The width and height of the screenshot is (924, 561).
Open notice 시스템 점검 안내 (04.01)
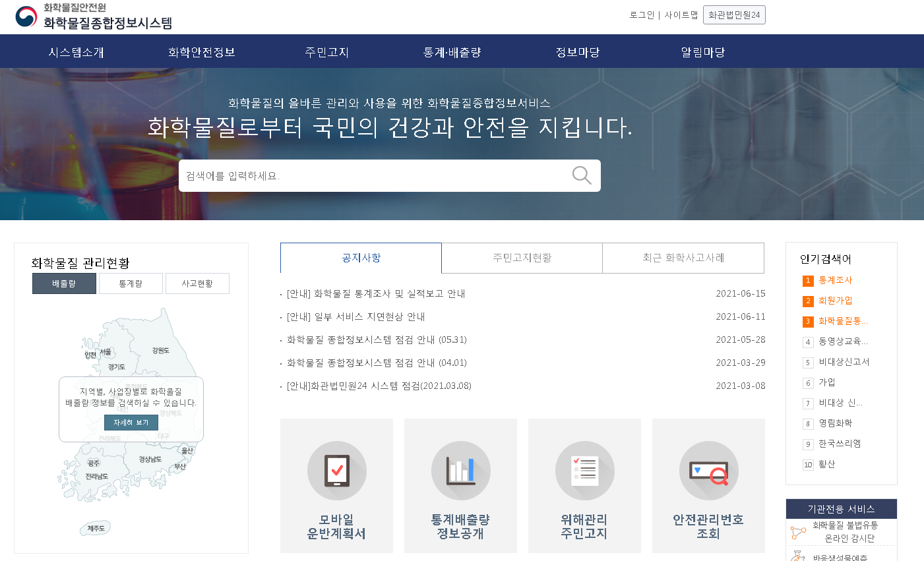point(377,363)
